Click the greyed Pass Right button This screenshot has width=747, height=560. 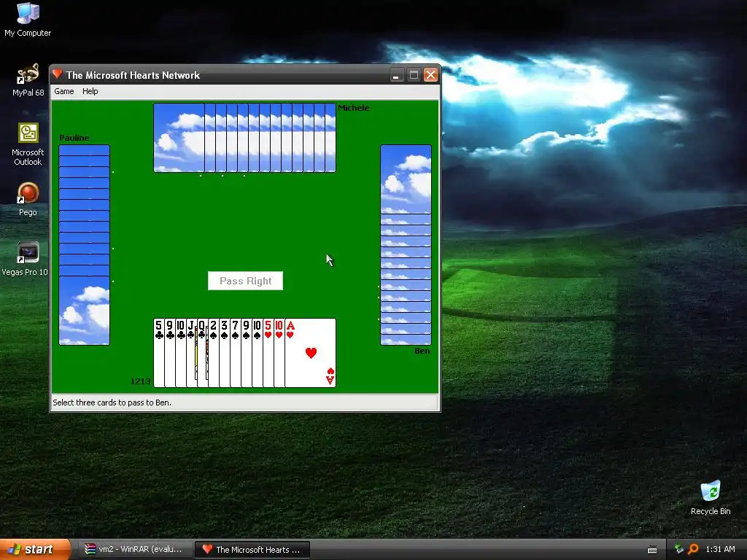[x=245, y=281]
